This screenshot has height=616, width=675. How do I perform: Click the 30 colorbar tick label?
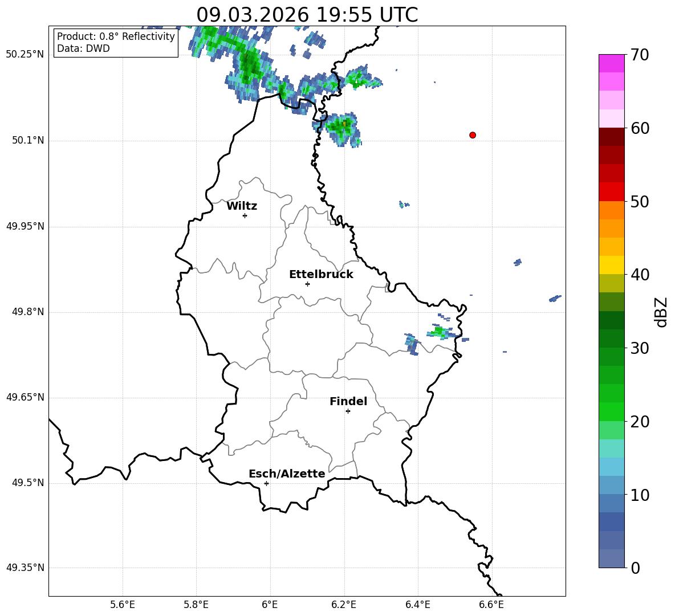tap(640, 348)
